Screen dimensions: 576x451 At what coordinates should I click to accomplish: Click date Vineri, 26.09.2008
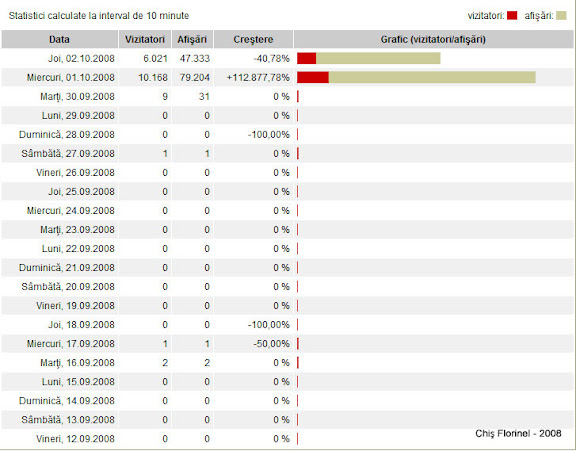(75, 173)
